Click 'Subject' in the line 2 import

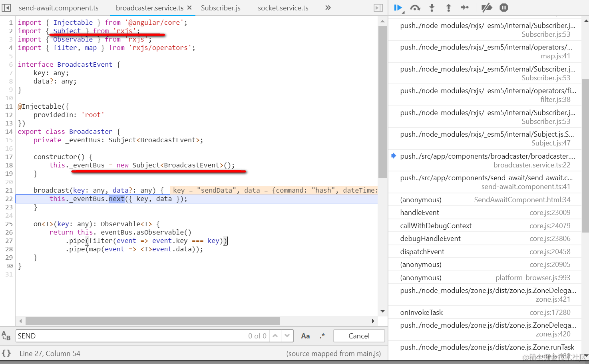[67, 31]
